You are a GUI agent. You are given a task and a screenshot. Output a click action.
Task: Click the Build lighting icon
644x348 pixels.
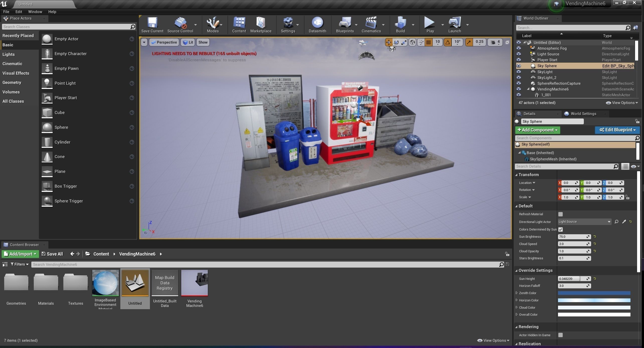coord(400,25)
